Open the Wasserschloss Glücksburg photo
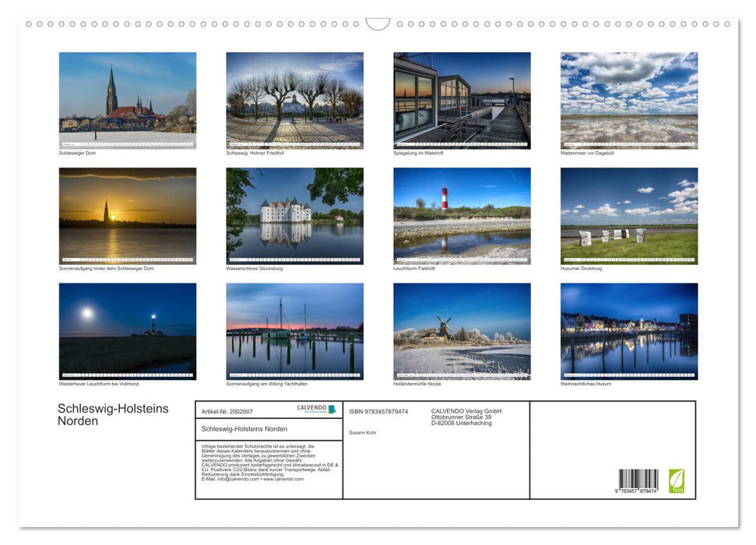The width and height of the screenshot is (756, 545). tap(294, 216)
